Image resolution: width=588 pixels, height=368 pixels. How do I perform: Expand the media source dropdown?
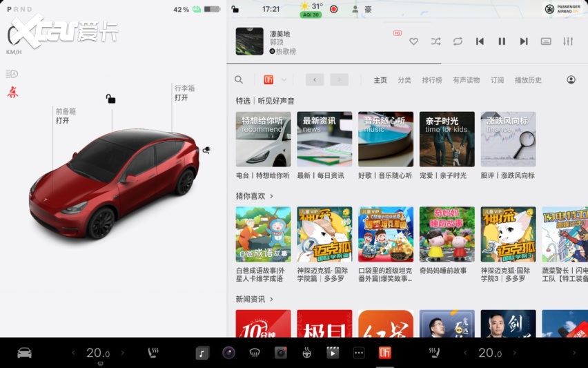click(x=284, y=79)
